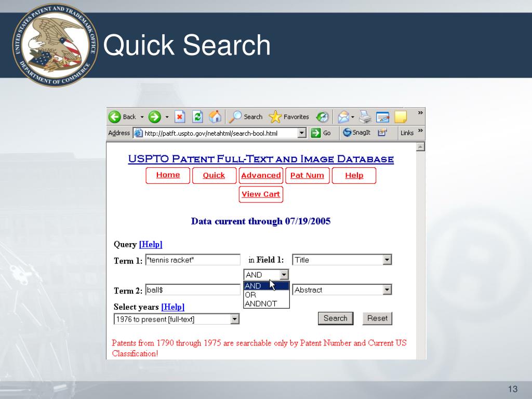Open the address bar dropdown arrow

pos(302,133)
